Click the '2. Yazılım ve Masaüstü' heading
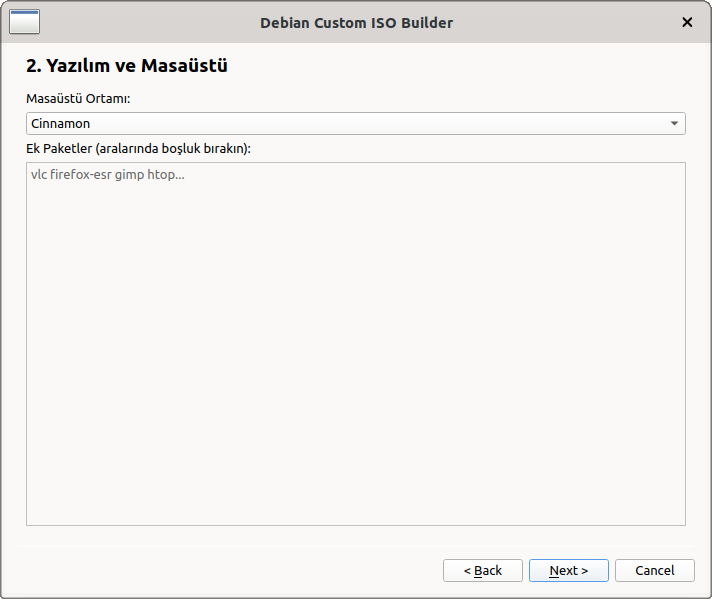The image size is (712, 599). pos(127,67)
